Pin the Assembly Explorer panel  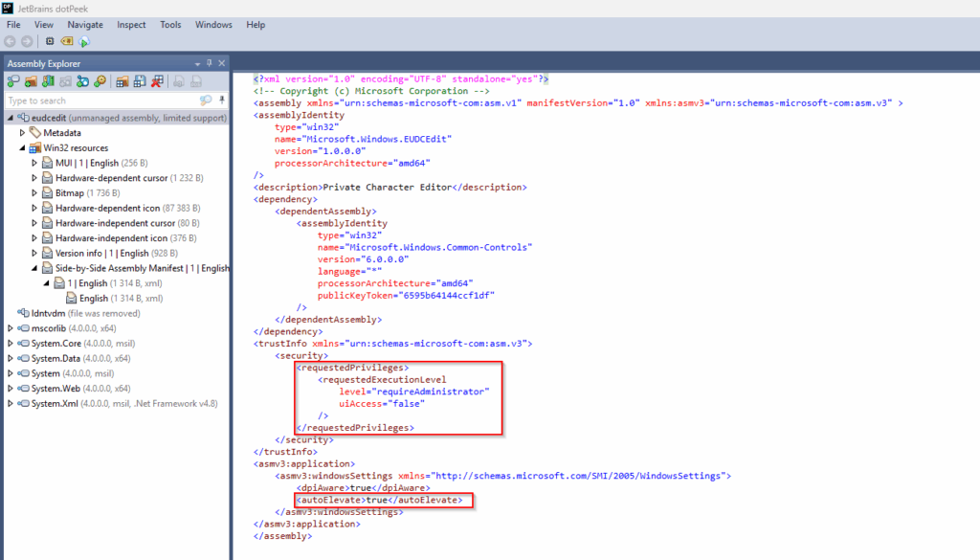click(x=210, y=63)
